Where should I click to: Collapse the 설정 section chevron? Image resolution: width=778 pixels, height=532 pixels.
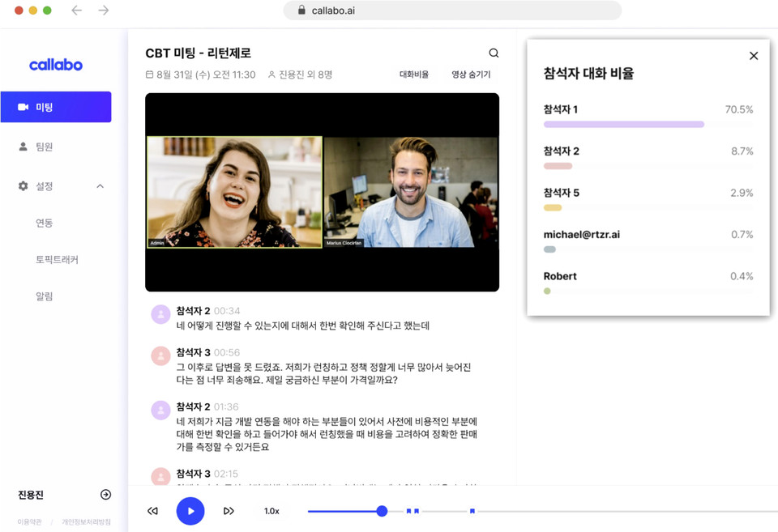(x=100, y=185)
